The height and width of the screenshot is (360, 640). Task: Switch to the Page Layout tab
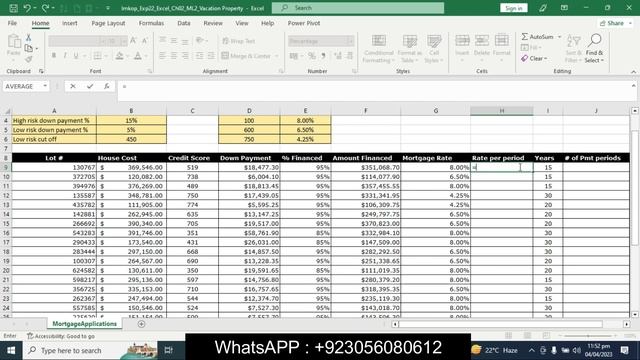click(x=108, y=23)
